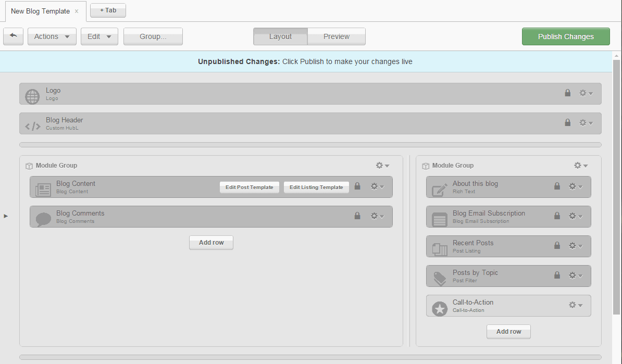The width and height of the screenshot is (622, 364).
Task: Click the Posts by Topic tag icon
Action: point(440,279)
